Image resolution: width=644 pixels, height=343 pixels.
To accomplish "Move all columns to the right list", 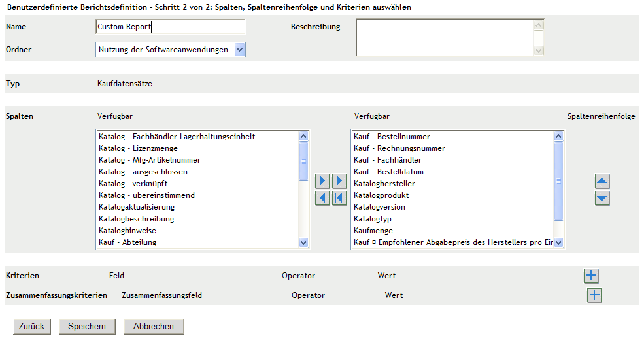I will 339,181.
